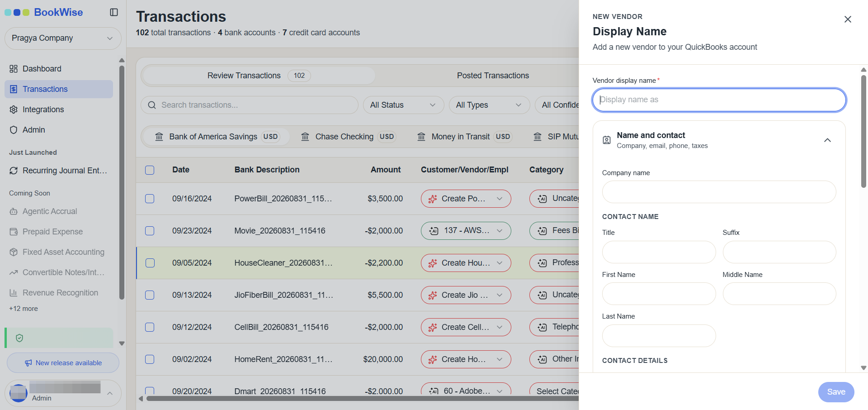This screenshot has width=868, height=410.
Task: Check the Movie 09/23/2024 row checkbox
Action: point(150,231)
